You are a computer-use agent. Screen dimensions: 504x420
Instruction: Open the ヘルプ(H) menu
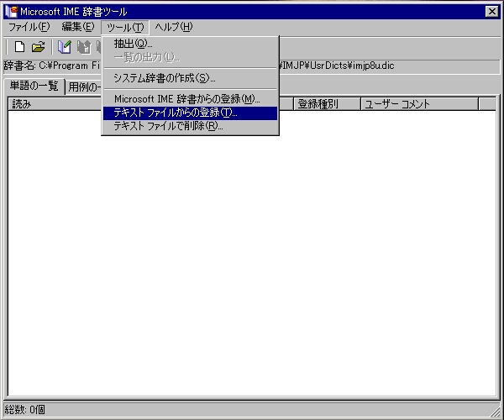tap(174, 27)
